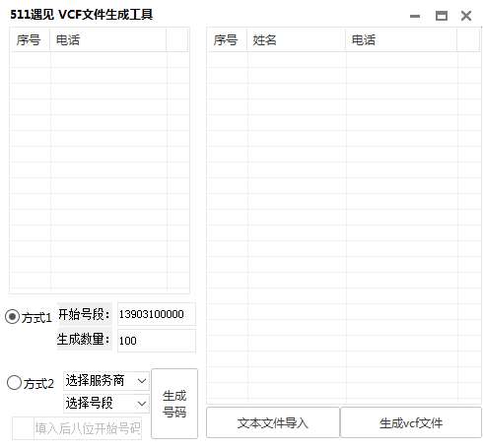Click the right table 电话 column header
The image size is (483, 448).
point(401,40)
